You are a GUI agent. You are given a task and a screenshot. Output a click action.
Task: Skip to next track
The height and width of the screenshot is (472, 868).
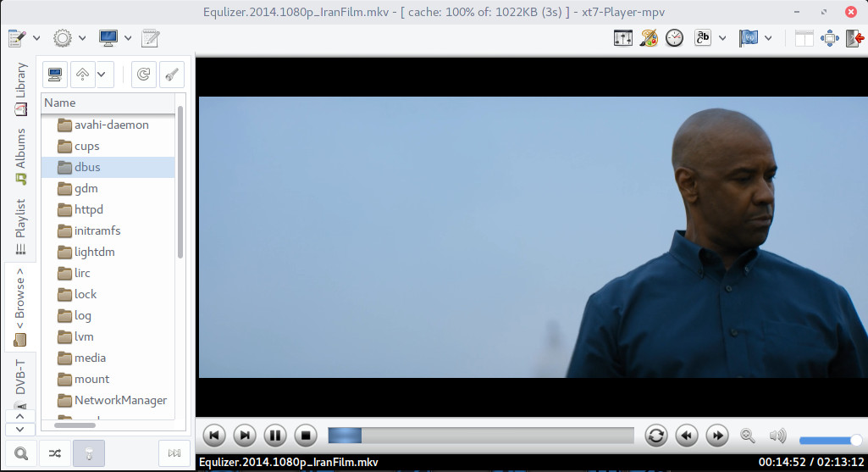(x=245, y=436)
